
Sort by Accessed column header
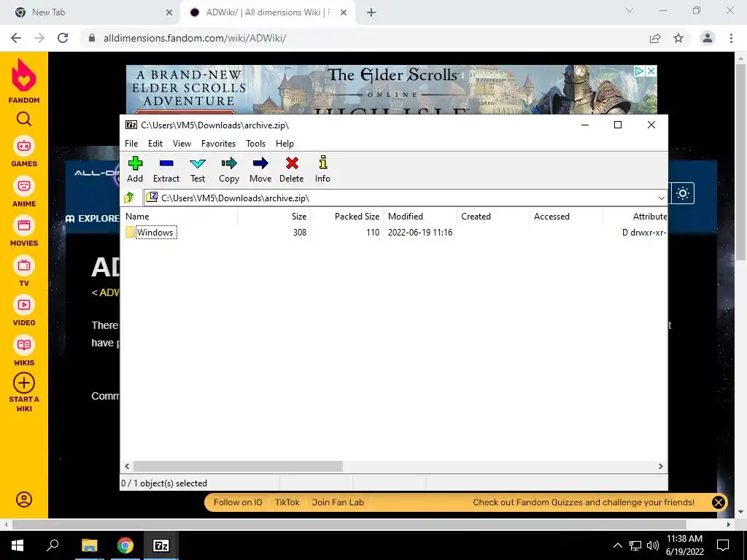[565, 216]
